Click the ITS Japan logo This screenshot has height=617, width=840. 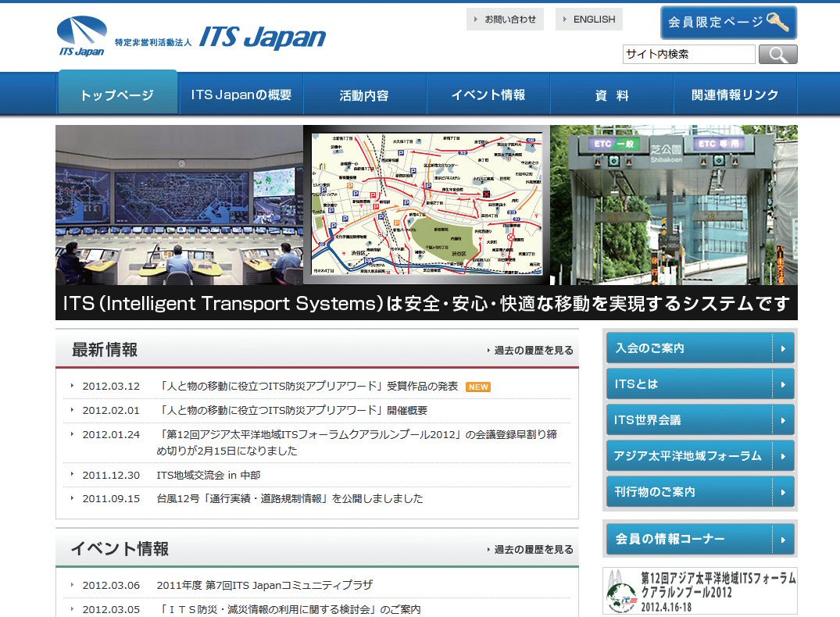point(81,37)
